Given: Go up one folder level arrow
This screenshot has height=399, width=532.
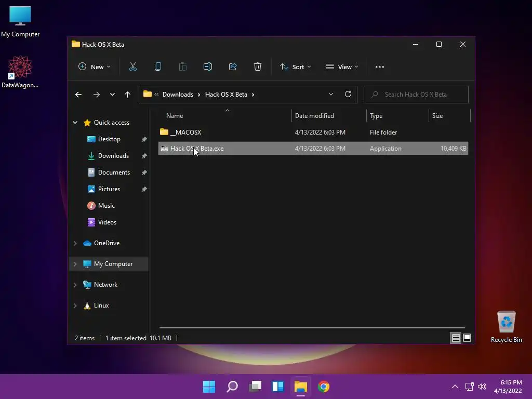Looking at the screenshot, I should pos(127,95).
